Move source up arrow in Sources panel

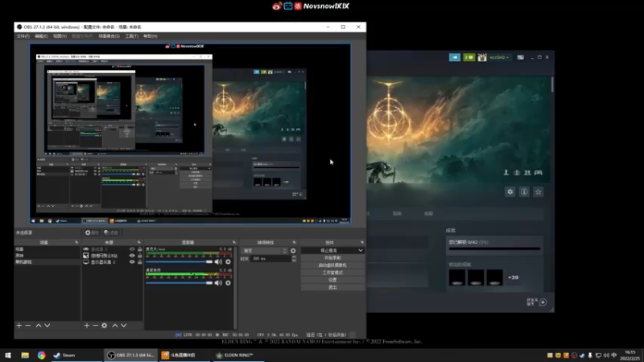(x=115, y=326)
